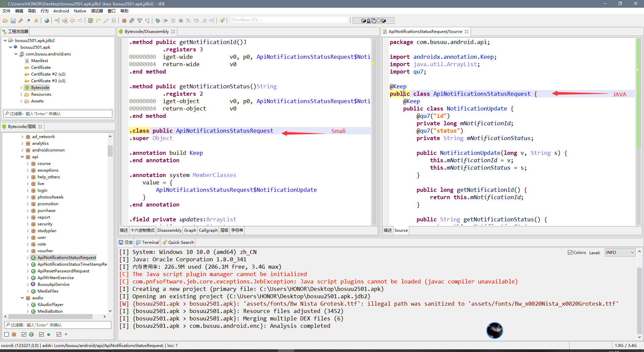Toggle the class (C) filter checkbox

(x=24, y=335)
